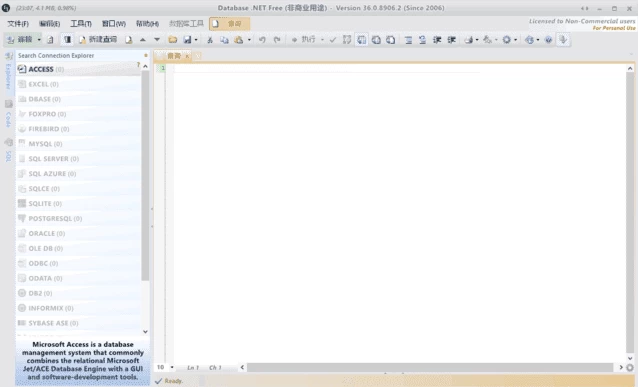Click the decrease indent icon in toolbar

[x=452, y=39]
